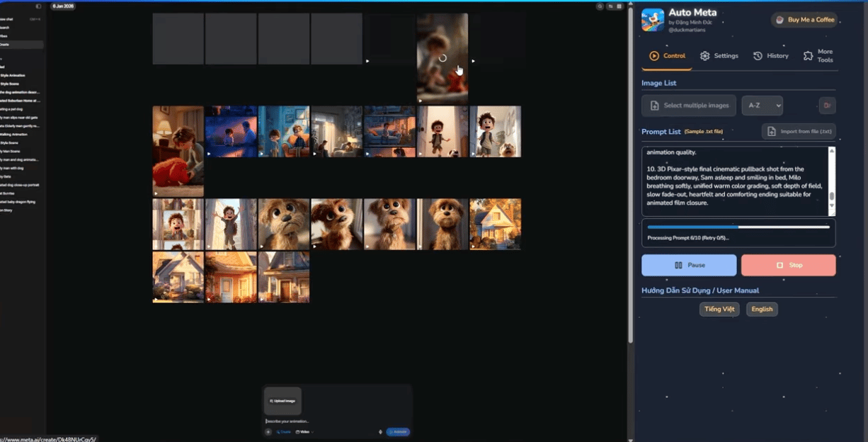Click the search icon in the Meta AI top bar
Viewport: 868px width, 442px height.
(600, 6)
